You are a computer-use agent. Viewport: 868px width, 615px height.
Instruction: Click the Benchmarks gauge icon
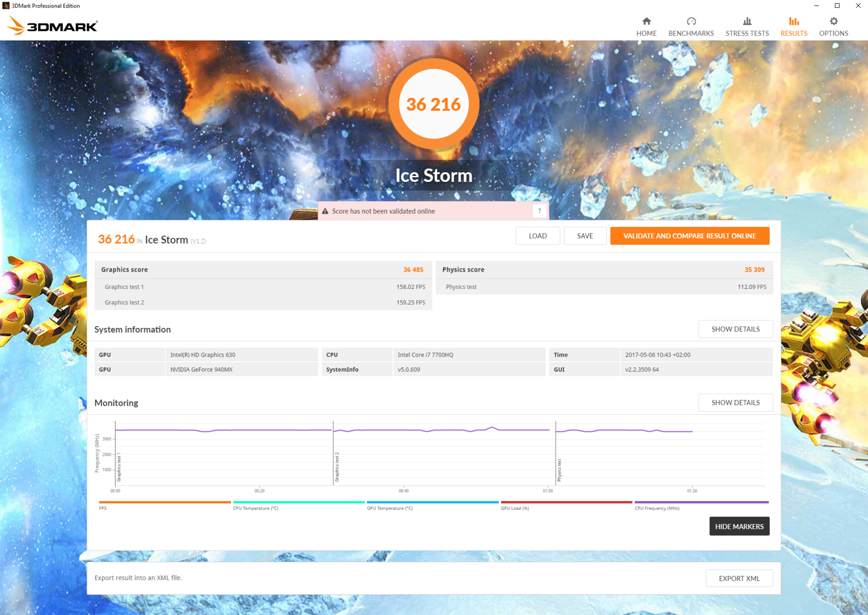[x=691, y=21]
